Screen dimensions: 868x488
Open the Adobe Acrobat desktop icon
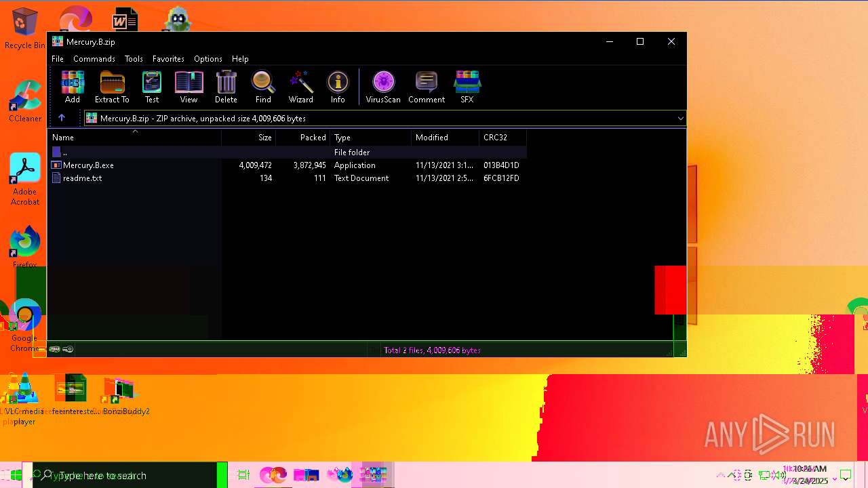pyautogui.click(x=25, y=180)
